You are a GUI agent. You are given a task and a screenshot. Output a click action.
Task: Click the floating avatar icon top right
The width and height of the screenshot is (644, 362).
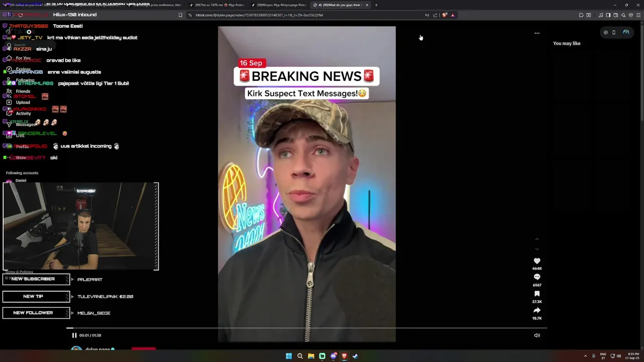coord(626,32)
